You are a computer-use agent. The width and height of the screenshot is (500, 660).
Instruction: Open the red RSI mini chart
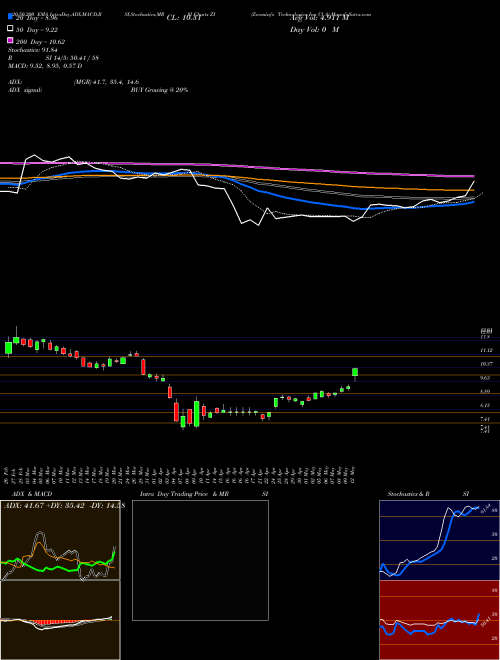pyautogui.click(x=439, y=620)
